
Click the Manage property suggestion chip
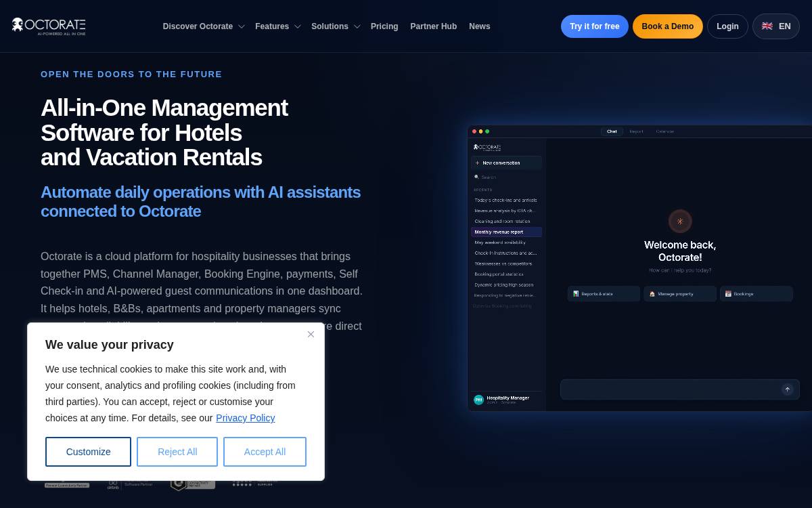pos(679,294)
